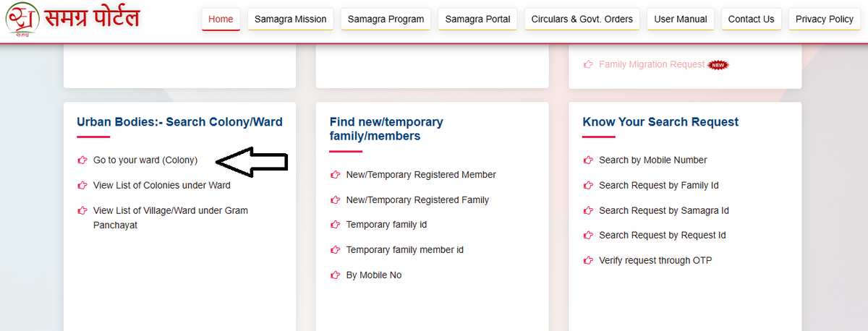
Task: Open Circulars & Govt. Orders page
Action: pos(582,20)
